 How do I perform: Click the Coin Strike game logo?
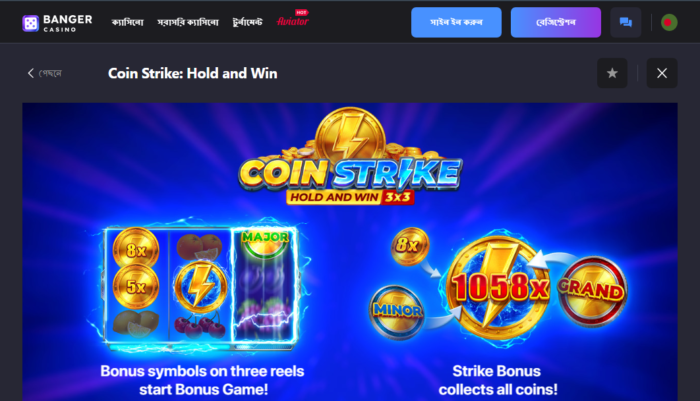350,156
